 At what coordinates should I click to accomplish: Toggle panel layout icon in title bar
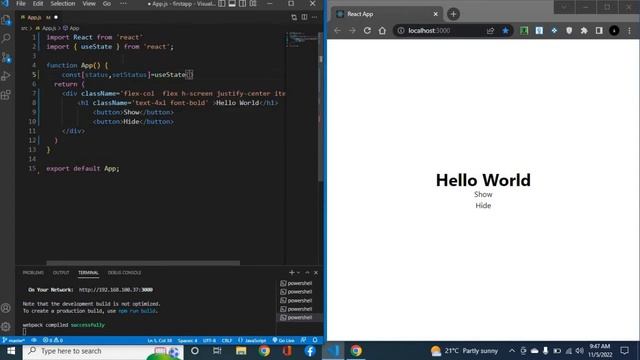tap(232, 4)
